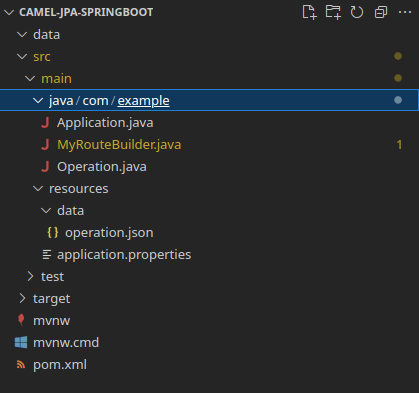The image size is (419, 393).
Task: Collapse the src folder chevron
Action: 22,56
